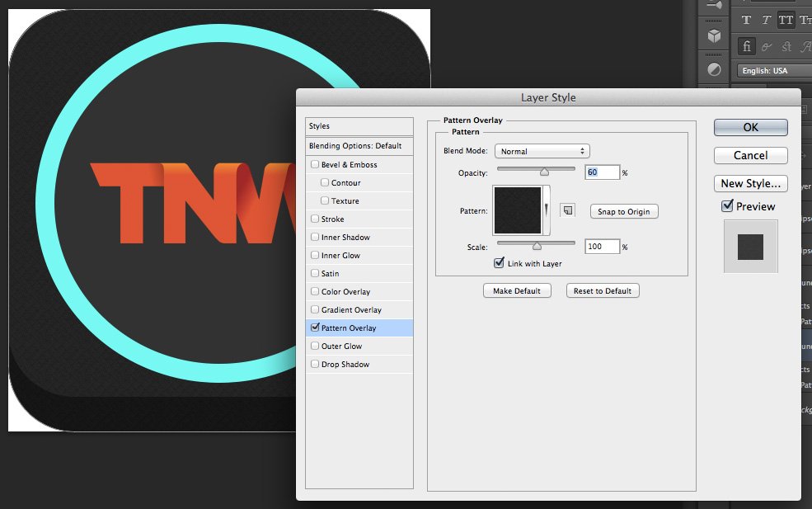Uncheck Link with Layer checkbox

499,263
